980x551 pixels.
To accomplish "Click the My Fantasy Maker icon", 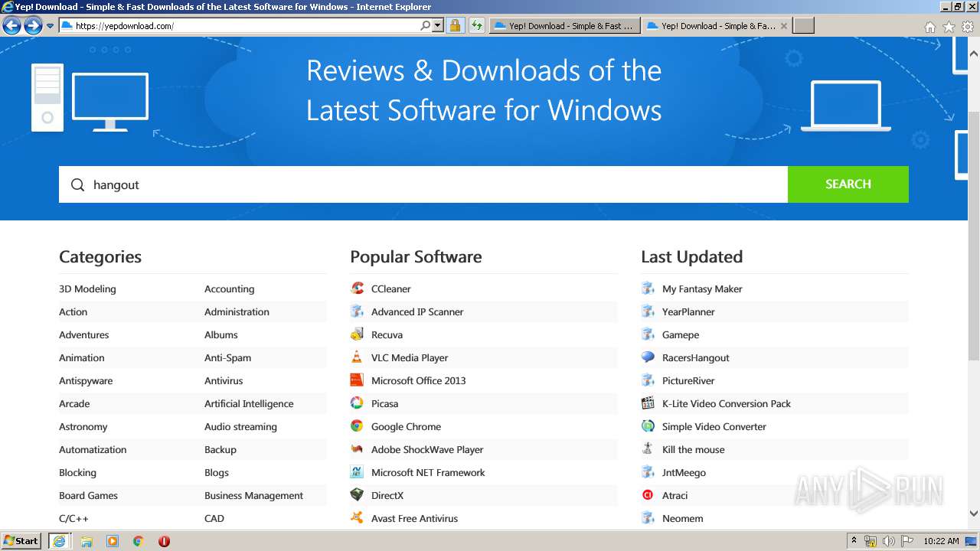I will pyautogui.click(x=648, y=289).
